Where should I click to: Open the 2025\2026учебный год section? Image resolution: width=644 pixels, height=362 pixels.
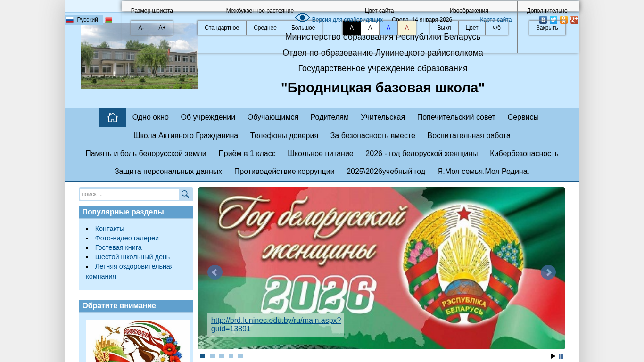(386, 172)
